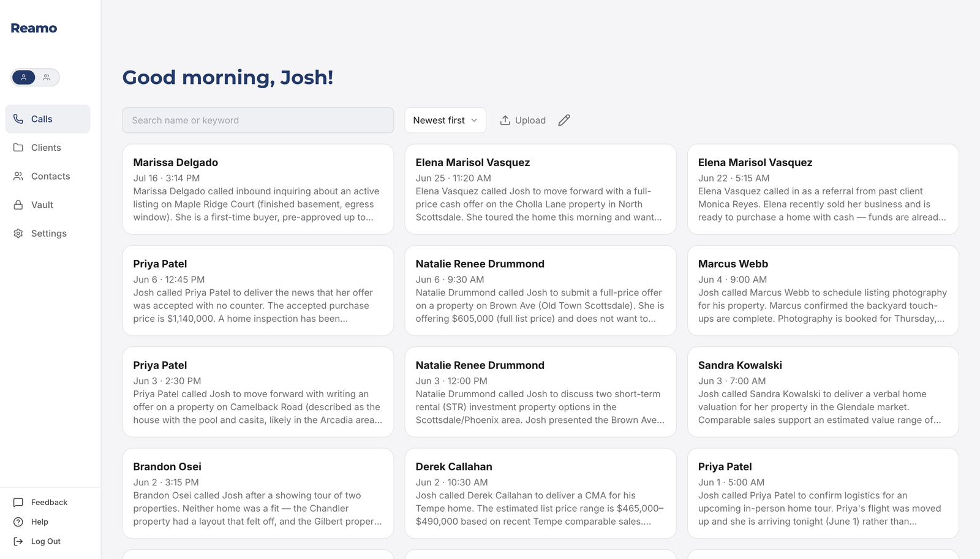Open the Brandon Osei call card
Viewport: 980px width, 559px height.
tap(258, 493)
